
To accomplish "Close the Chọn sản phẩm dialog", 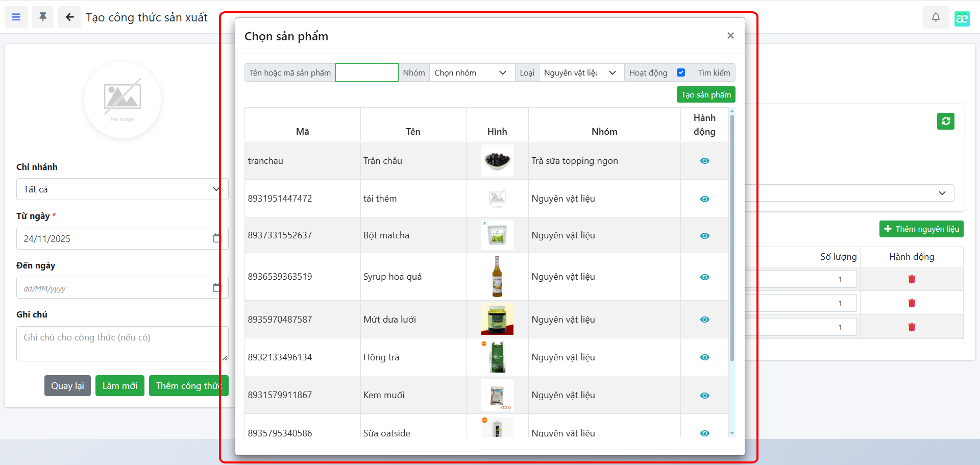I will tap(730, 36).
